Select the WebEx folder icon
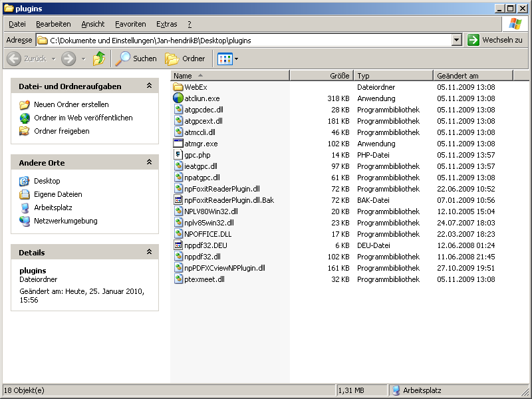 (178, 87)
